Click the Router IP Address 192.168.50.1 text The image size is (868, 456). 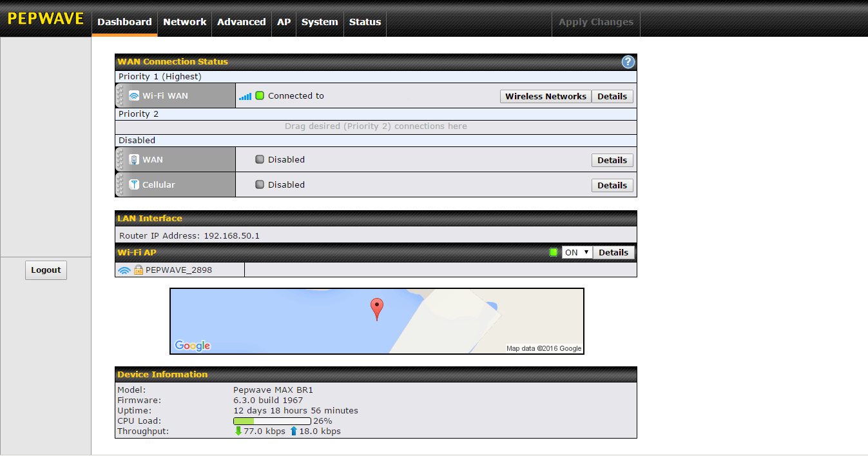pos(189,236)
